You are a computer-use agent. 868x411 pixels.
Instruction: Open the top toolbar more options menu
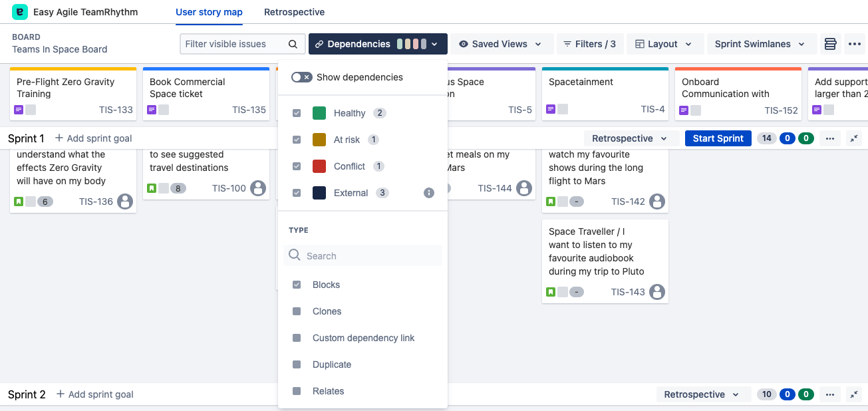coord(854,44)
